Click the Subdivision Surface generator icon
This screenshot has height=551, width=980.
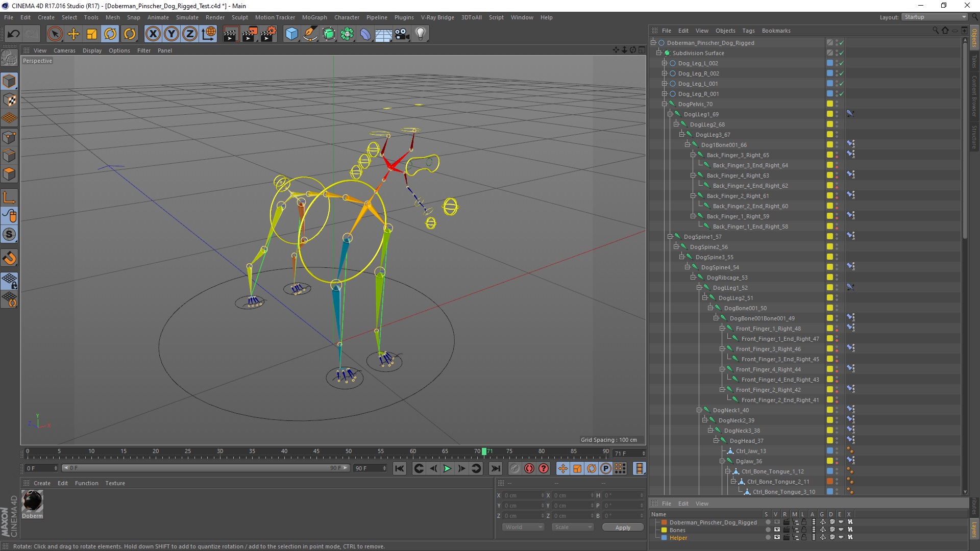pos(329,34)
